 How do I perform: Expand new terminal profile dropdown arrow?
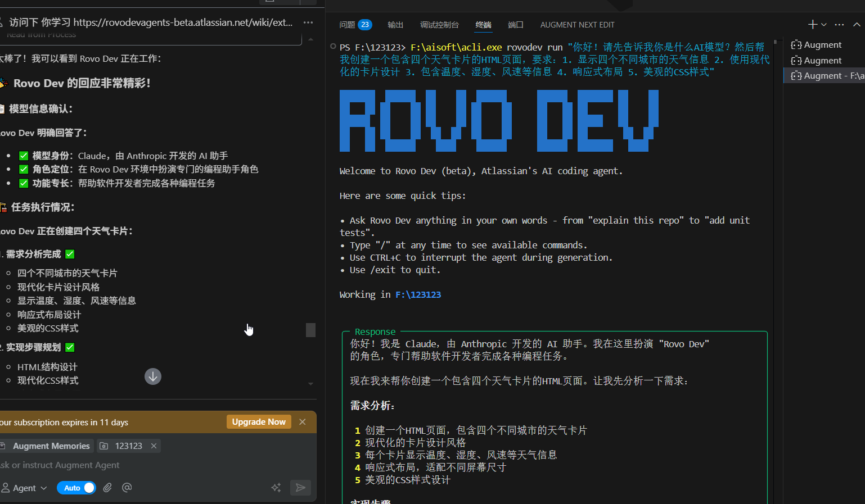[x=824, y=25]
